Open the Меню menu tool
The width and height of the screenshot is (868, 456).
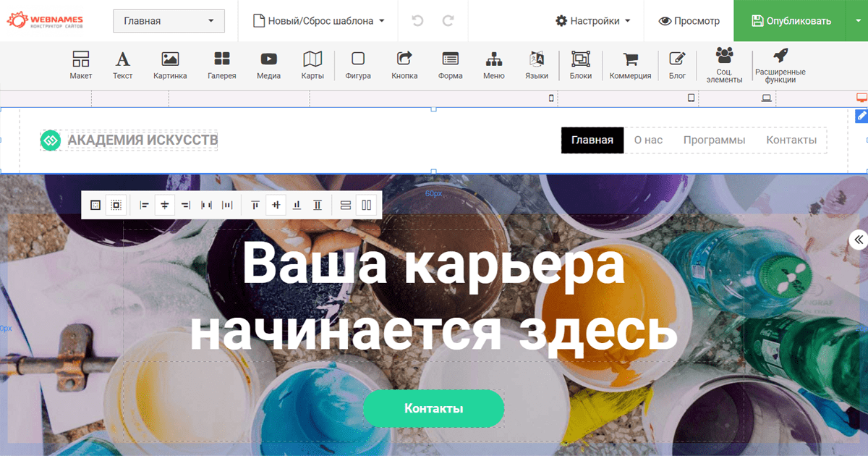coord(494,65)
